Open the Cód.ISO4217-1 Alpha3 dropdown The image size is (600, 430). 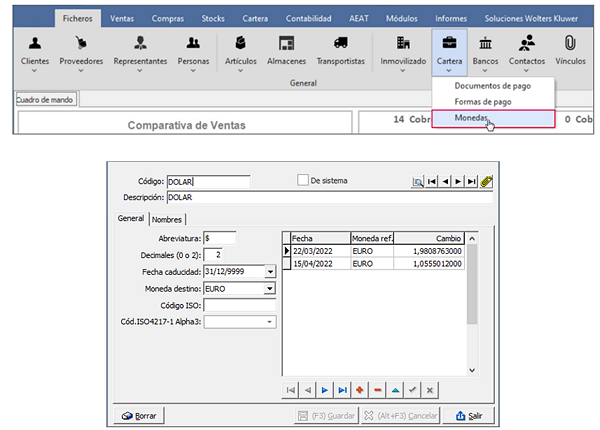(270, 322)
